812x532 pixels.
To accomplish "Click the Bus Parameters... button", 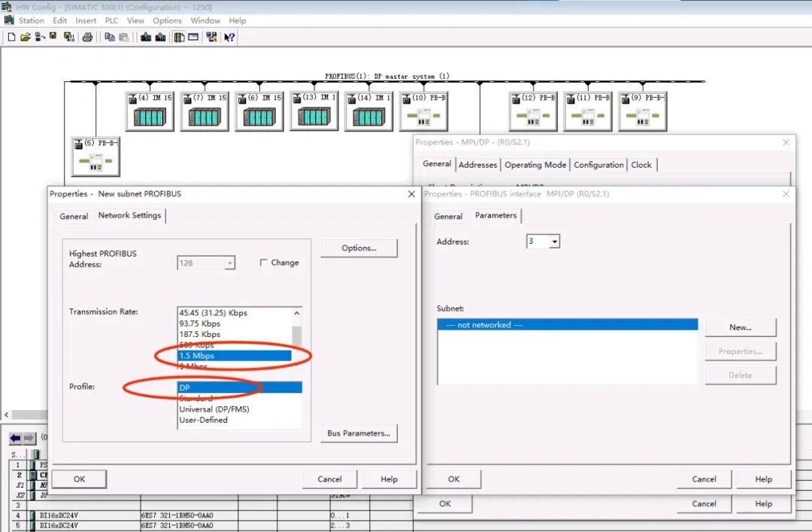I will coord(359,433).
